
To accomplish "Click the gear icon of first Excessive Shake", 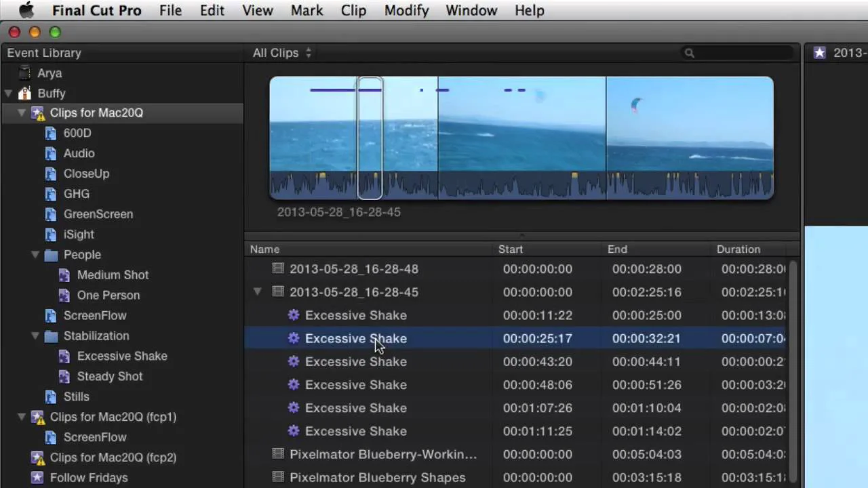I will point(294,315).
